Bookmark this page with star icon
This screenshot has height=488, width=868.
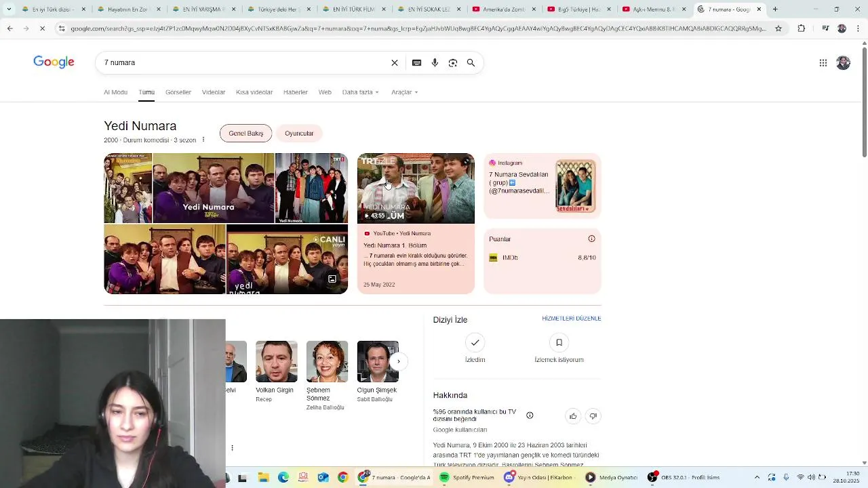click(x=778, y=28)
